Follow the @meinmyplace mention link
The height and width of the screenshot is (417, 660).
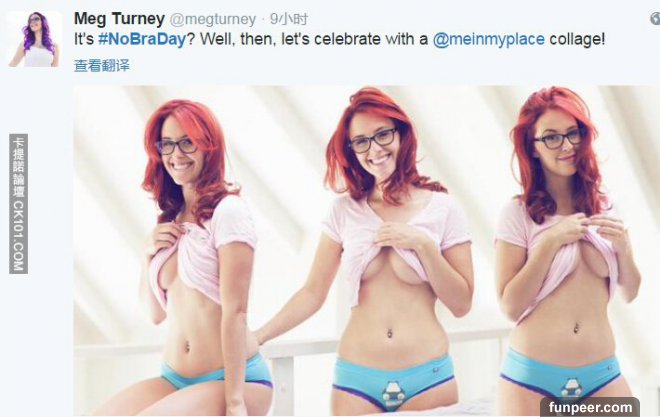489,39
